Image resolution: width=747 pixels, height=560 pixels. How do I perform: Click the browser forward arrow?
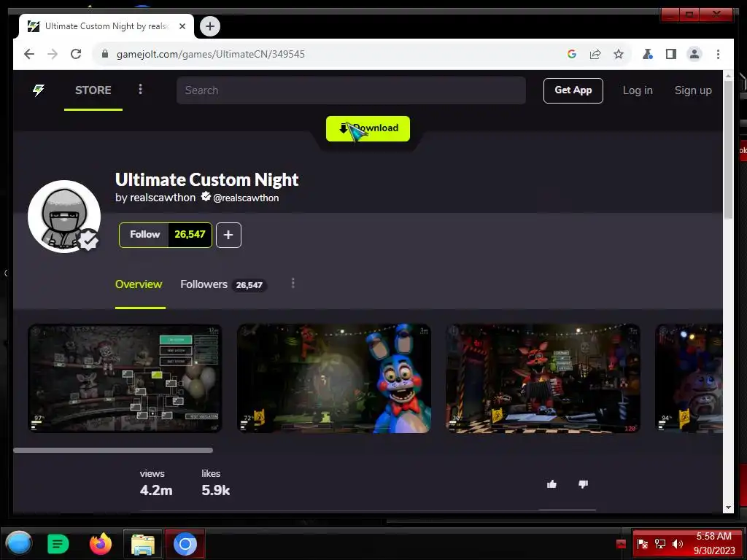click(53, 54)
